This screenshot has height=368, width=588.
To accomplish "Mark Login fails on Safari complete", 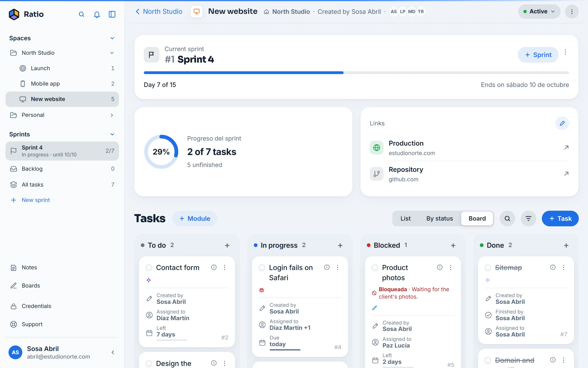I will (262, 268).
